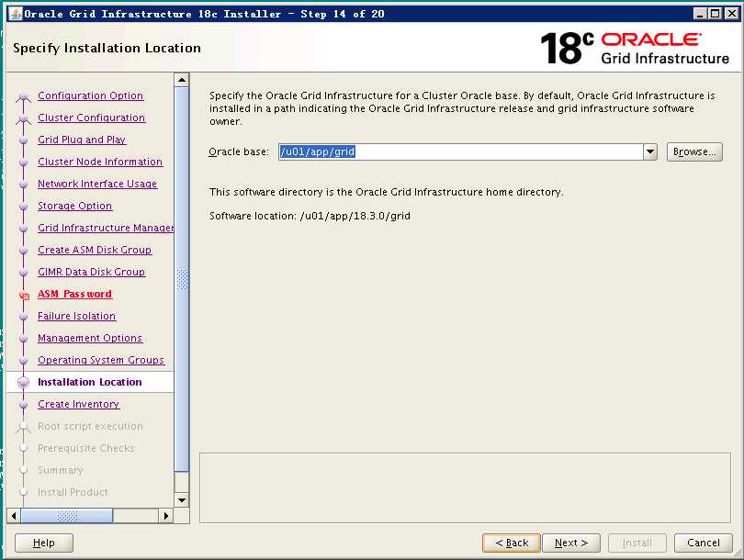744x560 pixels.
Task: Open Grid Plug and Play step
Action: pyautogui.click(x=82, y=140)
